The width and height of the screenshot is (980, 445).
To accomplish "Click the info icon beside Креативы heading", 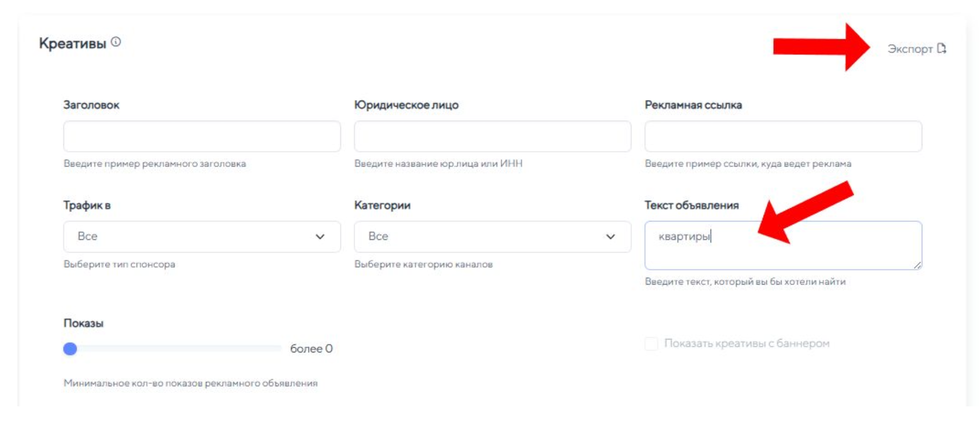I will [116, 42].
